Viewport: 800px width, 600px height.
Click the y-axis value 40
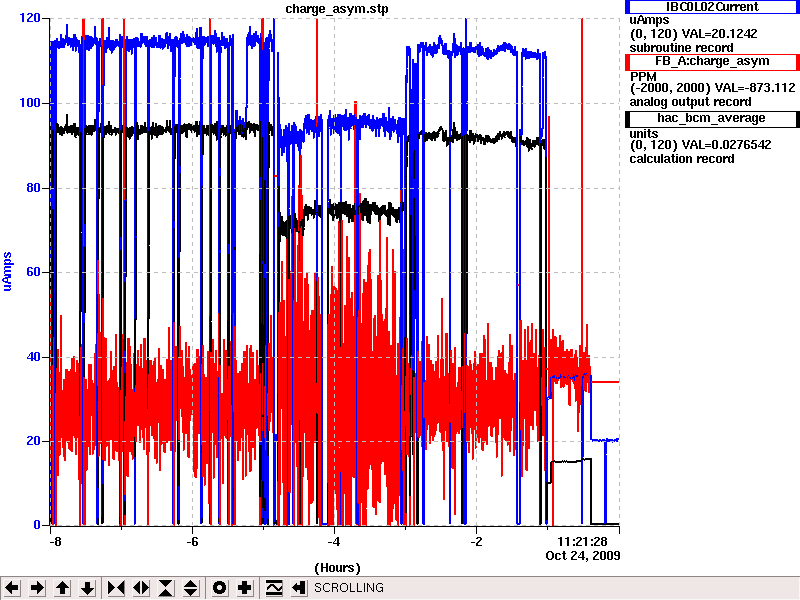[x=33, y=357]
